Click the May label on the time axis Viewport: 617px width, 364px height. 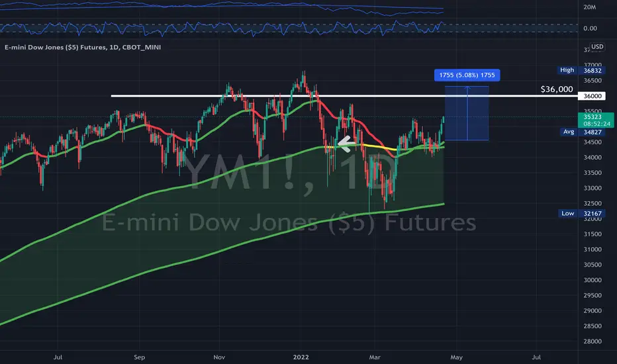456,357
